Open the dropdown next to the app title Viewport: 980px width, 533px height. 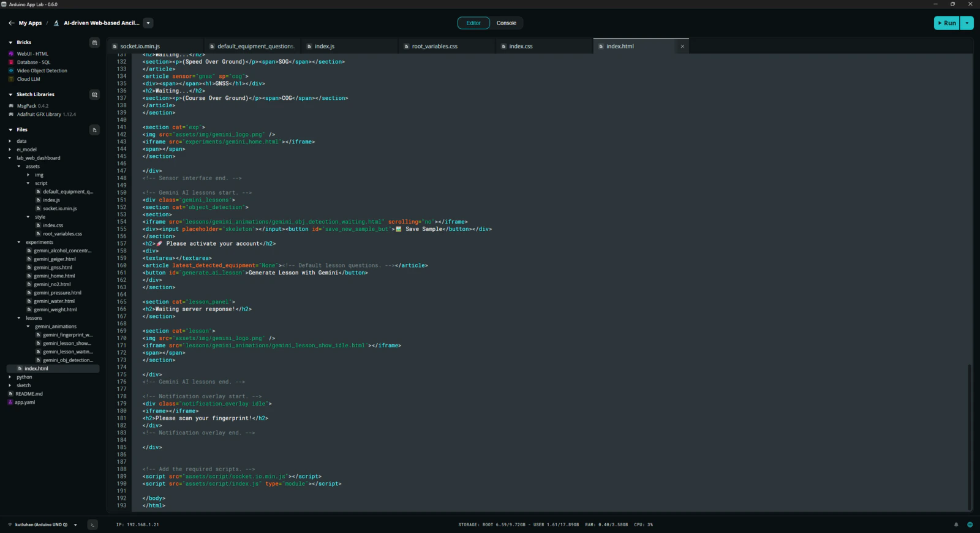click(x=148, y=23)
